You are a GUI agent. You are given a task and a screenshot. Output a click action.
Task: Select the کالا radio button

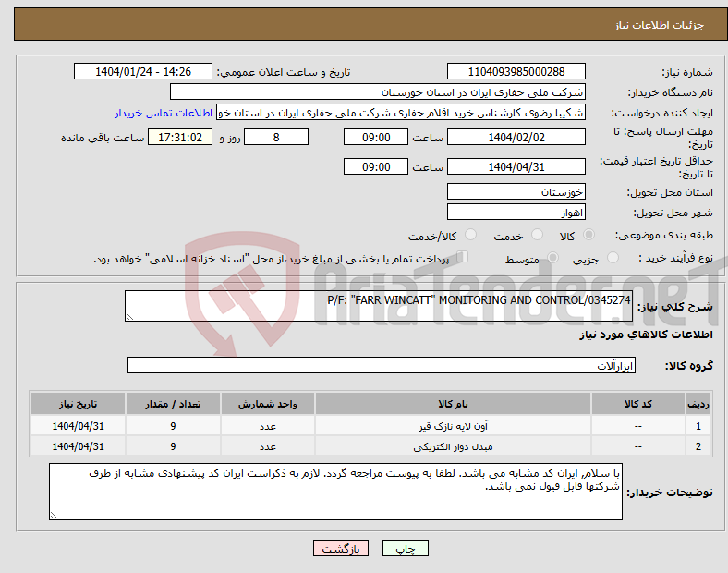pyautogui.click(x=588, y=235)
